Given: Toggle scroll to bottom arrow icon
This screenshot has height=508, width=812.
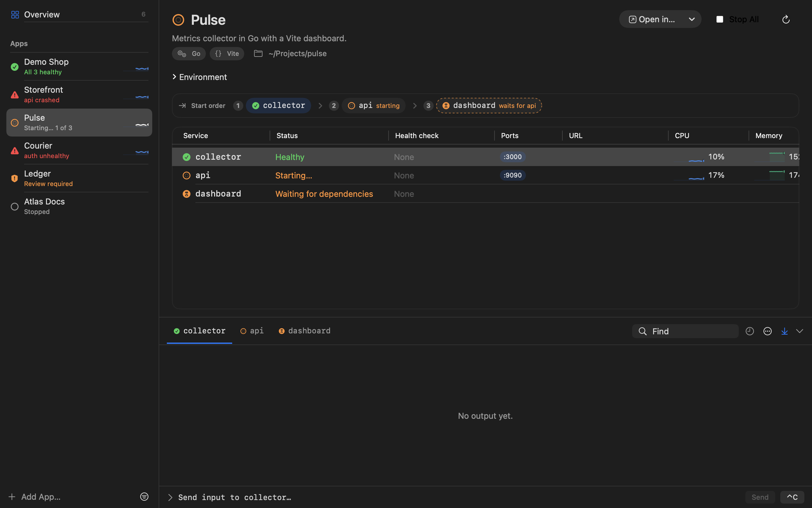Looking at the screenshot, I should [784, 331].
